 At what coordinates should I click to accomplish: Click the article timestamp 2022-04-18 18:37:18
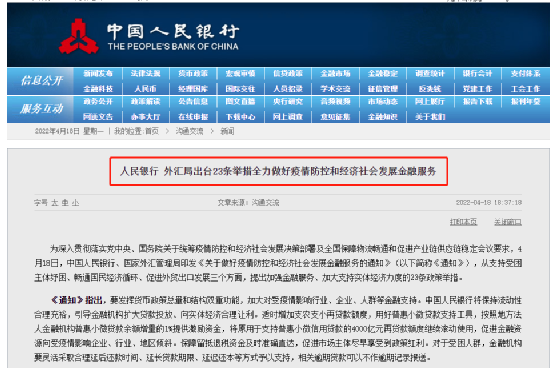coord(489,203)
